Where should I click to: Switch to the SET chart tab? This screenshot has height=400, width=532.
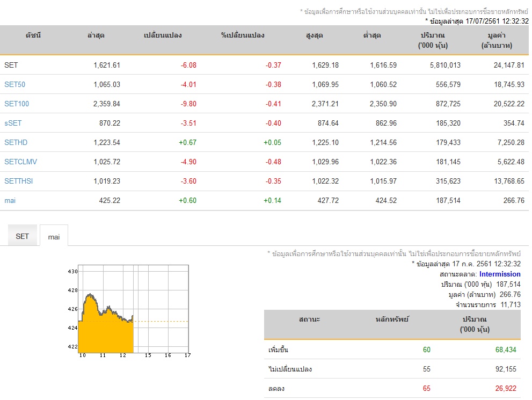point(23,236)
